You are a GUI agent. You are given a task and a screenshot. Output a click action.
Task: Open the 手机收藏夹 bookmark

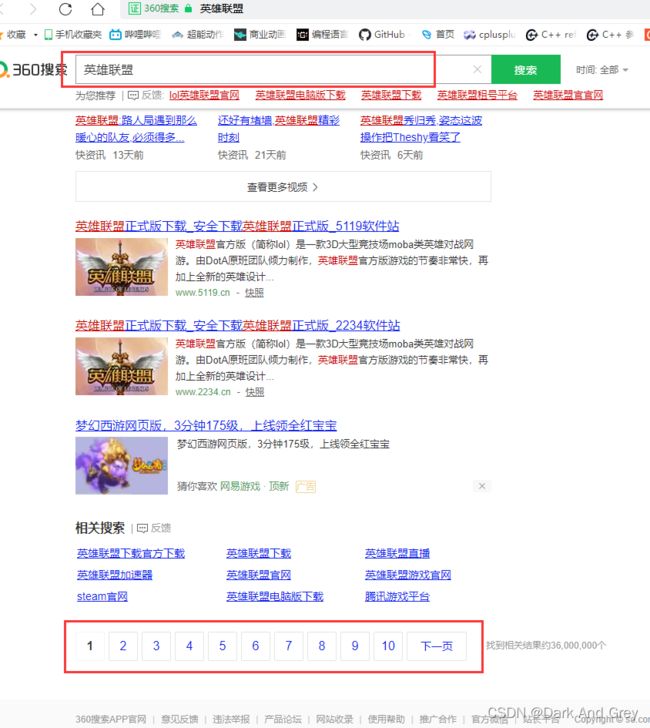coord(72,34)
